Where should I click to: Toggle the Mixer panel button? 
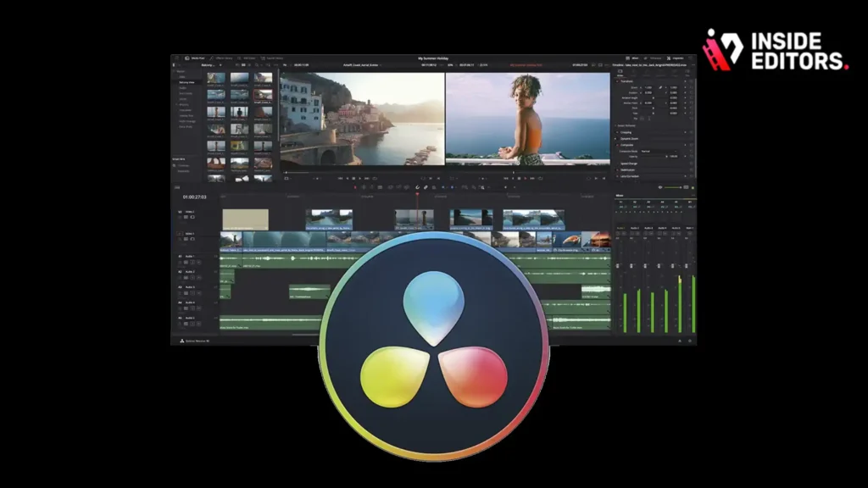(632, 58)
